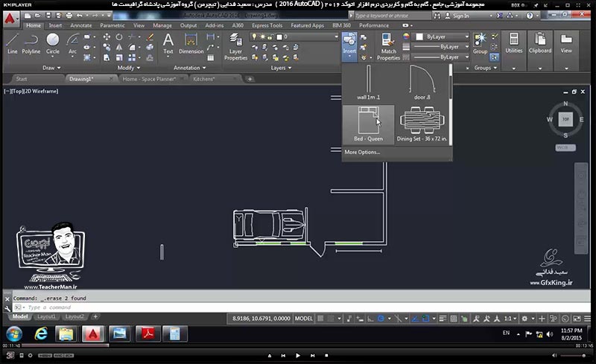
Task: Toggle transparency display in status bar
Action: [453, 319]
